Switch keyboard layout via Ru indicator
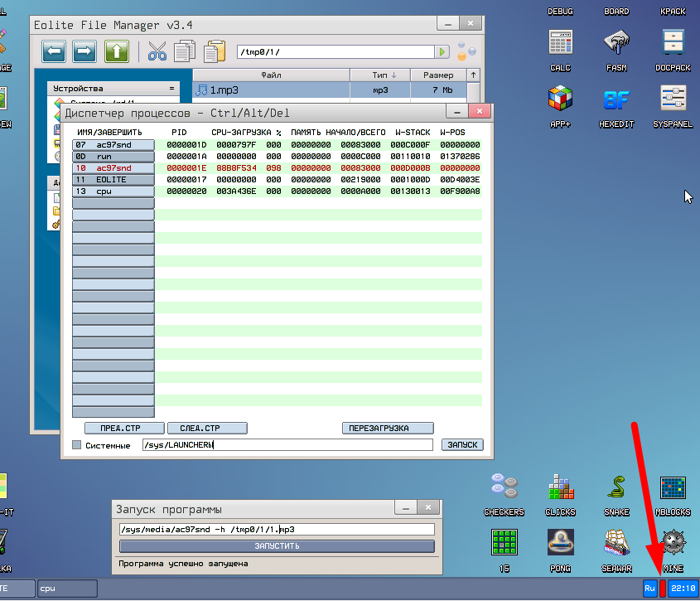The width and height of the screenshot is (700, 601). pyautogui.click(x=649, y=589)
